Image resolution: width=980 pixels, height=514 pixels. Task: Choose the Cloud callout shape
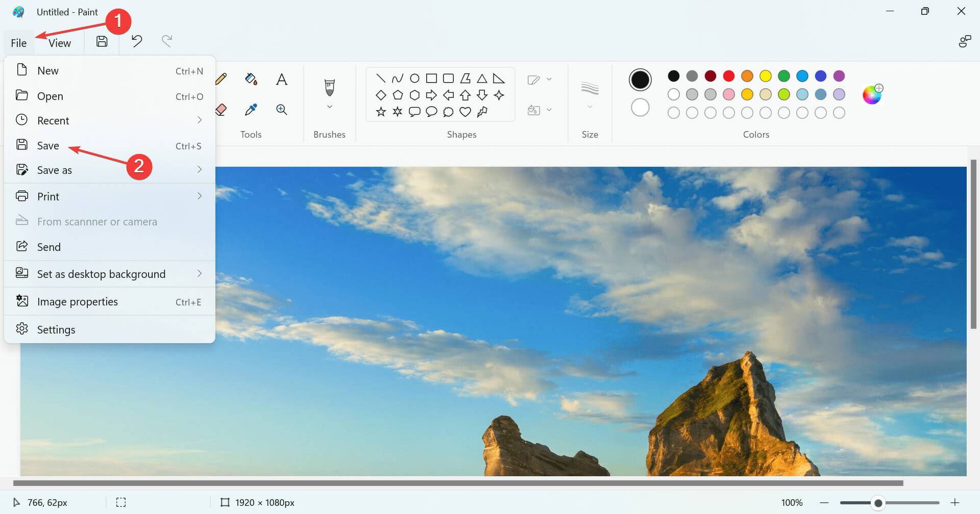[x=448, y=112]
